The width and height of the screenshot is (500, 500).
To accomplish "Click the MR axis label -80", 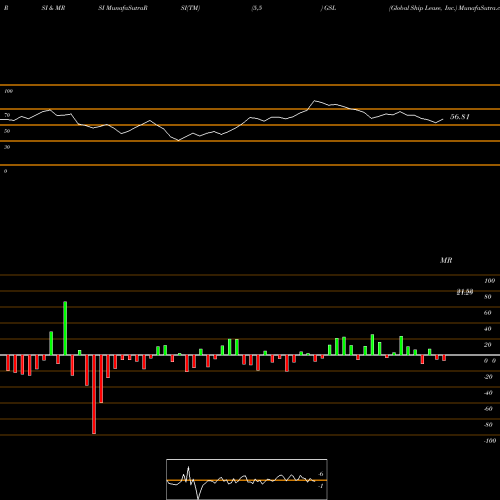I will click(488, 425).
